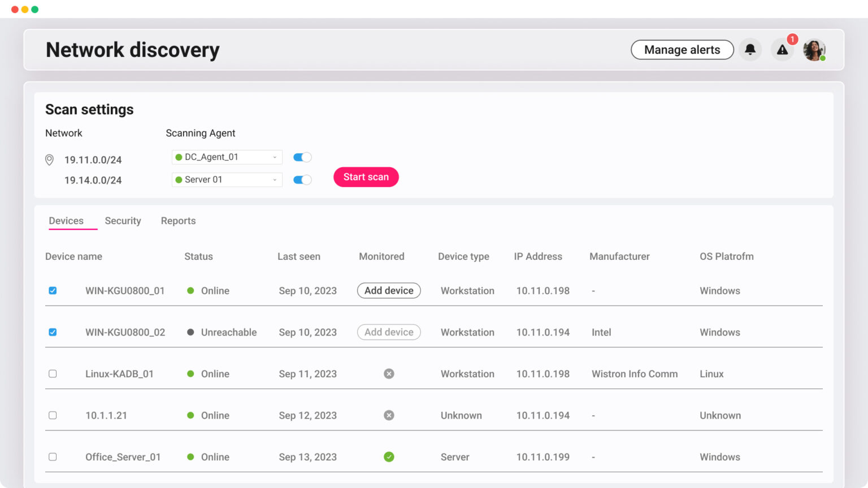Click the location pin beside the network addresses
Screen dimensions: 868x488
tap(49, 160)
